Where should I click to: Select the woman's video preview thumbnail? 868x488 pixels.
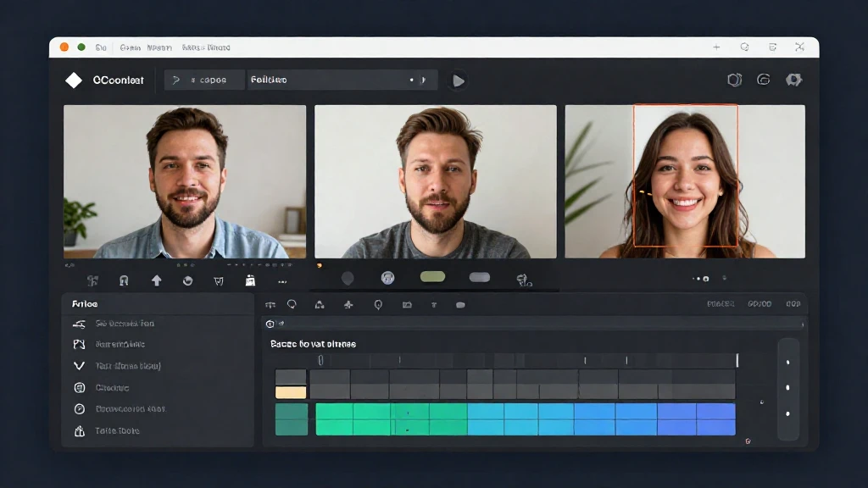pos(685,181)
